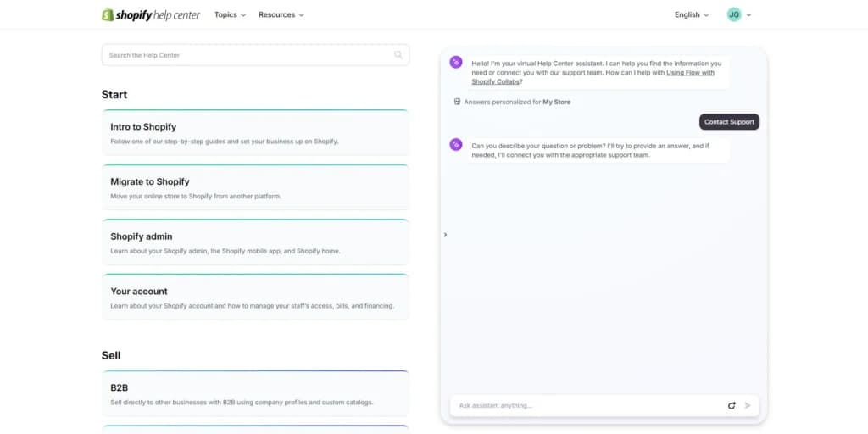868x434 pixels.
Task: Click the 'Sell' section heading
Action: tap(111, 355)
